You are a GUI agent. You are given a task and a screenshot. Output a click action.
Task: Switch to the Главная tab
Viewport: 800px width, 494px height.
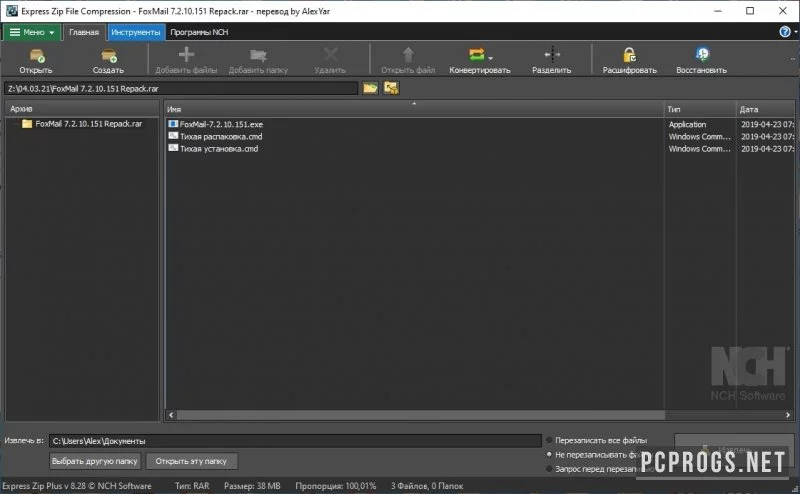84,32
